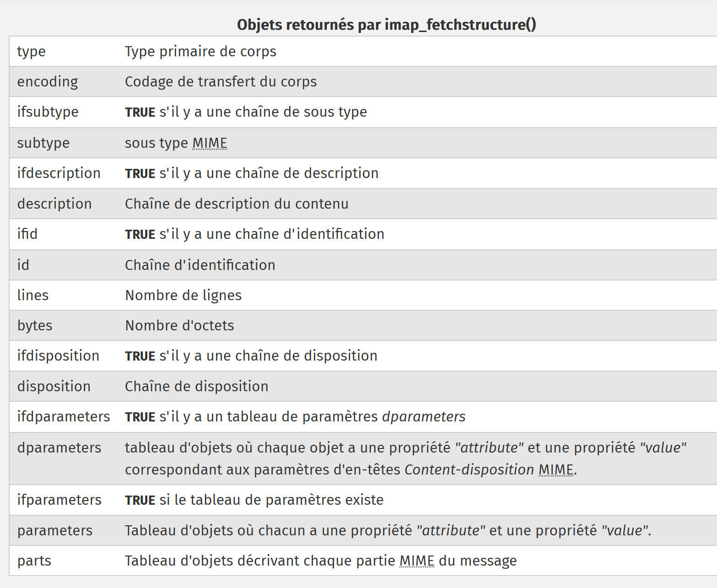Click the "description" property name cell

click(54, 204)
